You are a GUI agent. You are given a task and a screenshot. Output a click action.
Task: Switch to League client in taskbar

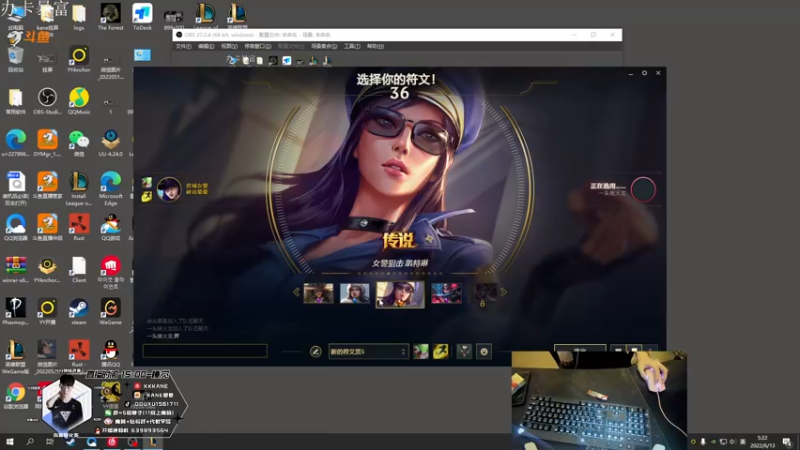click(153, 441)
